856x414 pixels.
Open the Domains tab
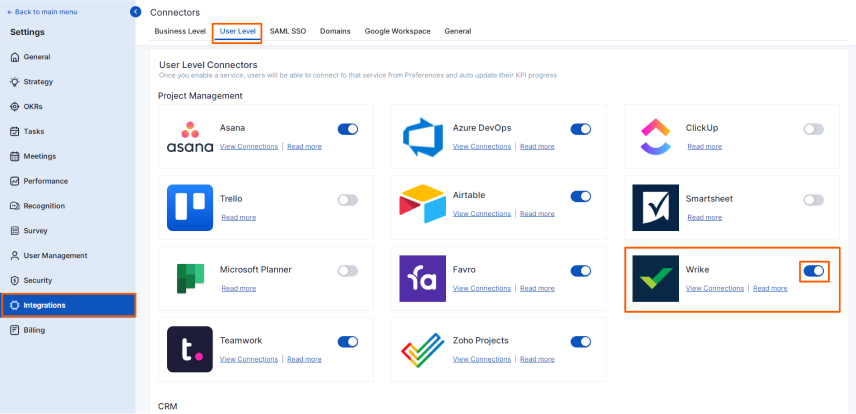tap(335, 32)
